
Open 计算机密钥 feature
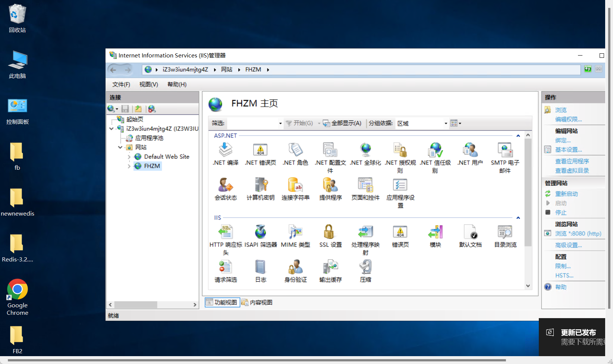click(x=260, y=189)
